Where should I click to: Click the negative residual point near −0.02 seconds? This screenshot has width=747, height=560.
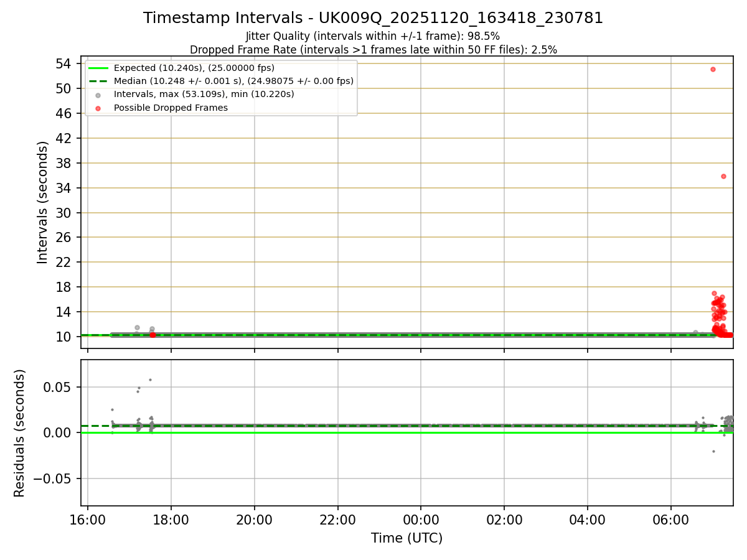pyautogui.click(x=713, y=451)
